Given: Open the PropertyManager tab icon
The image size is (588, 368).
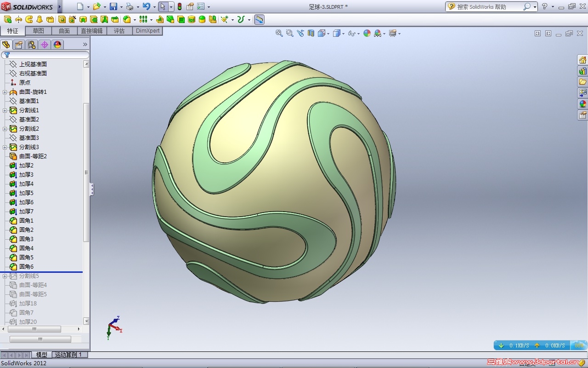Looking at the screenshot, I should pyautogui.click(x=19, y=45).
